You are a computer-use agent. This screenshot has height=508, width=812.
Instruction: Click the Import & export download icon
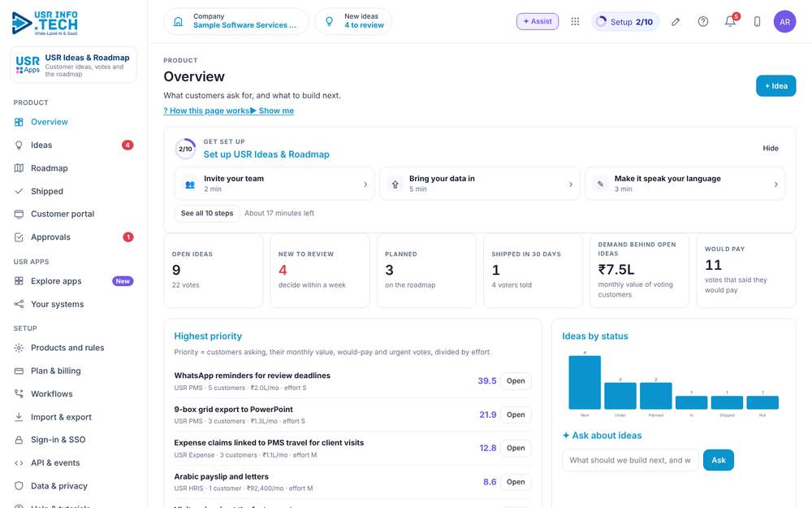19,417
